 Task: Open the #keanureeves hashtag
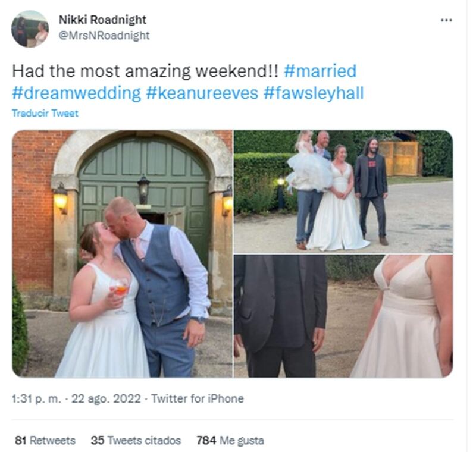(202, 93)
